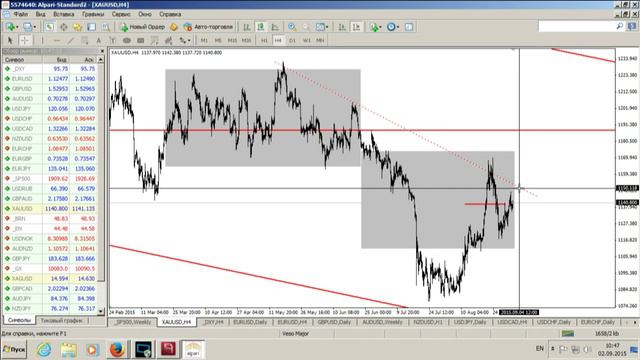Toggle the Авто-торговля button
The width and height of the screenshot is (640, 360).
(208, 27)
